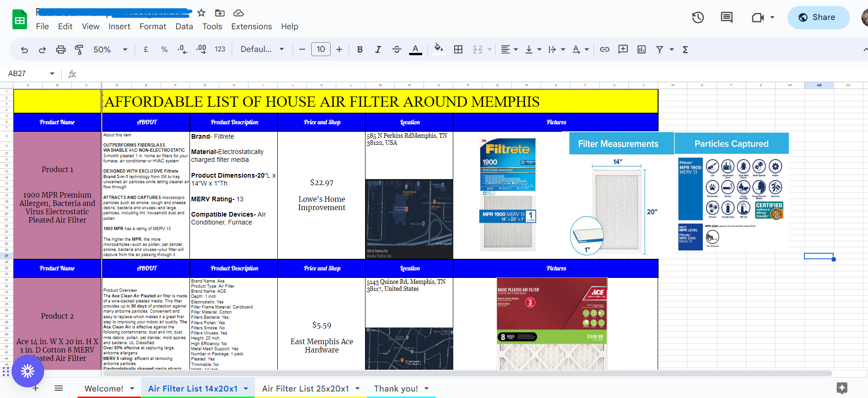Switch to the Thank you! sheet tab
This screenshot has height=398, width=868.
[x=401, y=389]
